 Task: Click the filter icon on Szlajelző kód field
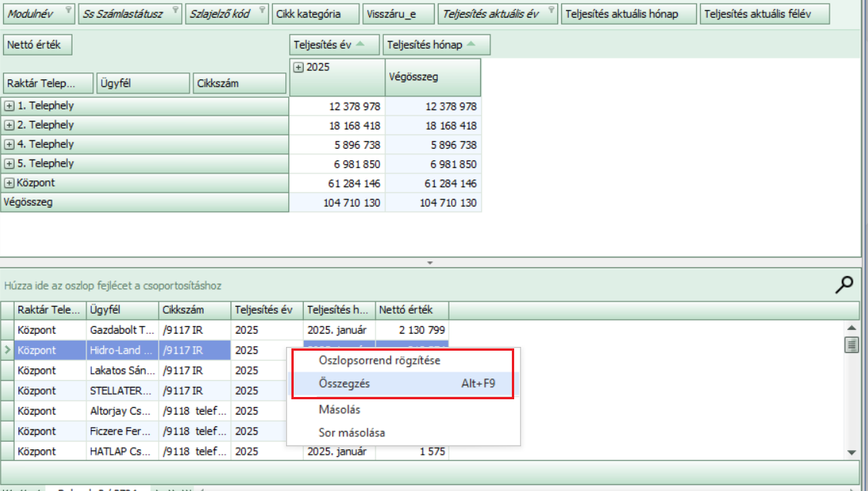click(x=261, y=11)
